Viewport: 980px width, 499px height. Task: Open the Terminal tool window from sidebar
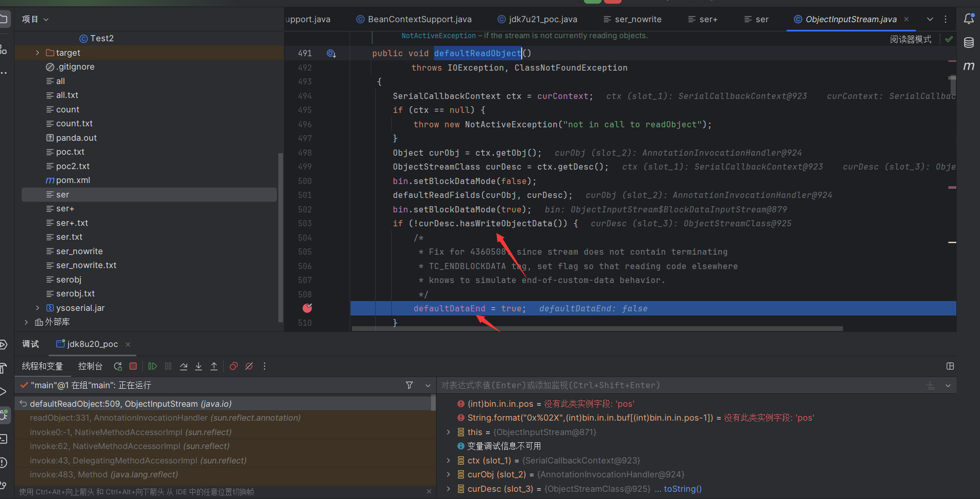[x=3, y=439]
